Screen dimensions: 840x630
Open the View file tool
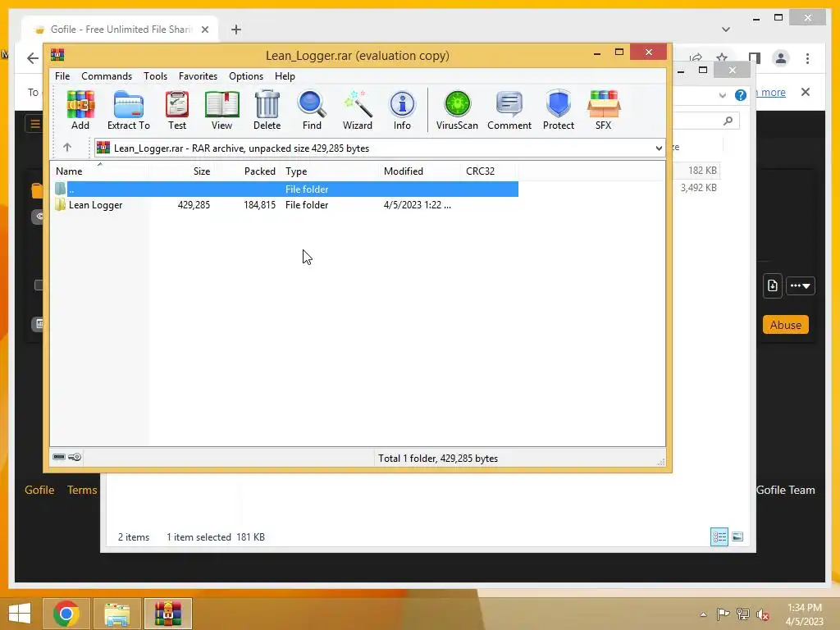tap(221, 110)
